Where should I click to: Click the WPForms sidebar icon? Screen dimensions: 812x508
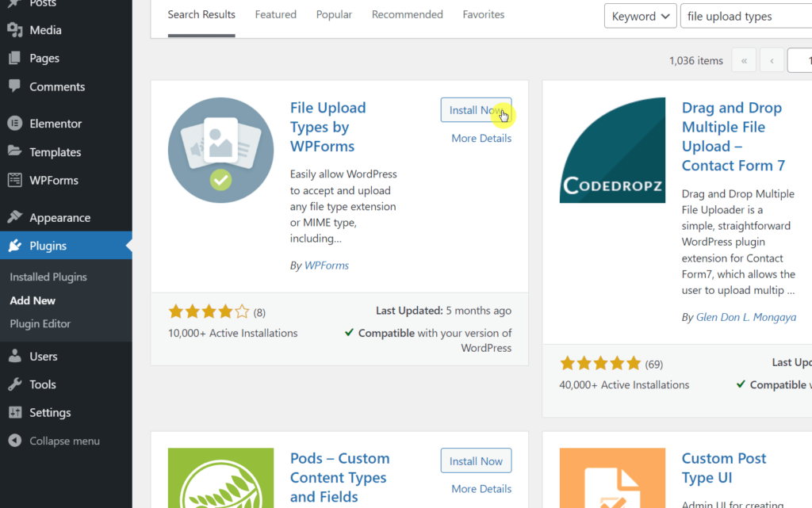pos(15,180)
